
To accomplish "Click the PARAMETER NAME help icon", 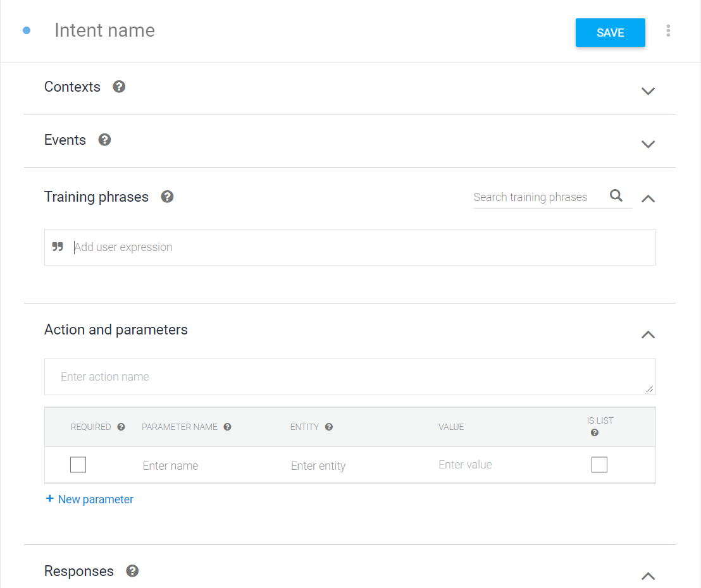I will 228,427.
